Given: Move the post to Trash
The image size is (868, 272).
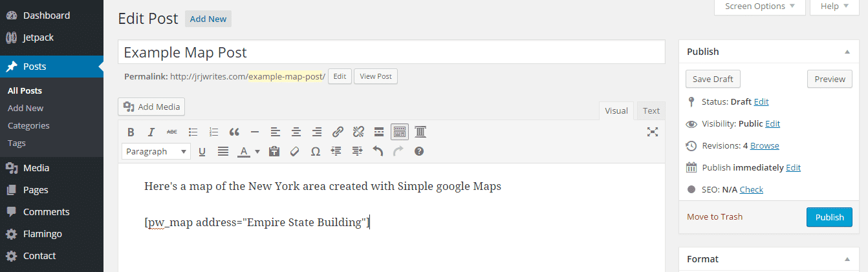Looking at the screenshot, I should pyautogui.click(x=715, y=217).
